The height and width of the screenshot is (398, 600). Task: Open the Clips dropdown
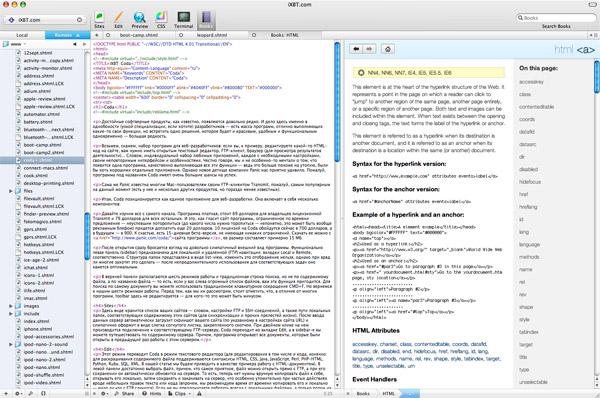(x=179, y=393)
